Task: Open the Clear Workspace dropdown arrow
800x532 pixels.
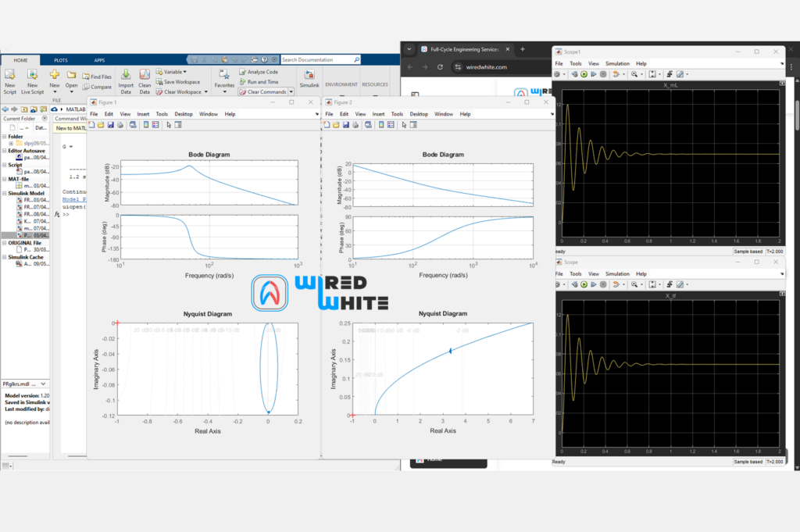Action: (206, 92)
